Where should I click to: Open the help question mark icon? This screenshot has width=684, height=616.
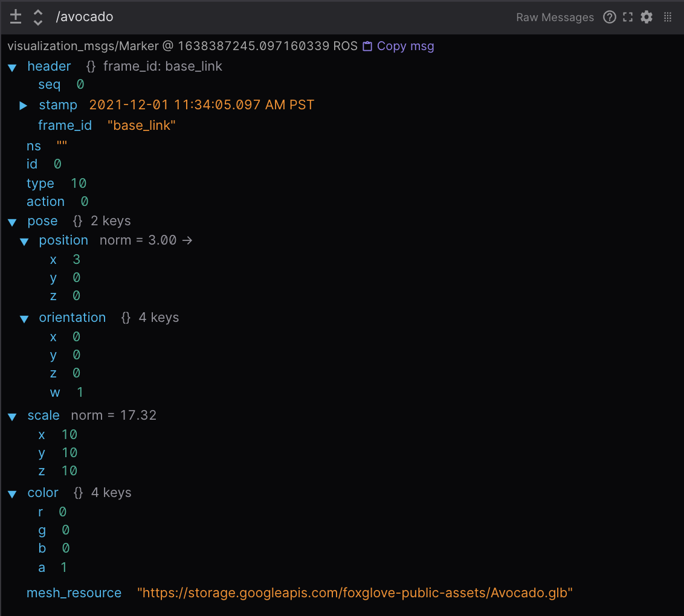[610, 17]
